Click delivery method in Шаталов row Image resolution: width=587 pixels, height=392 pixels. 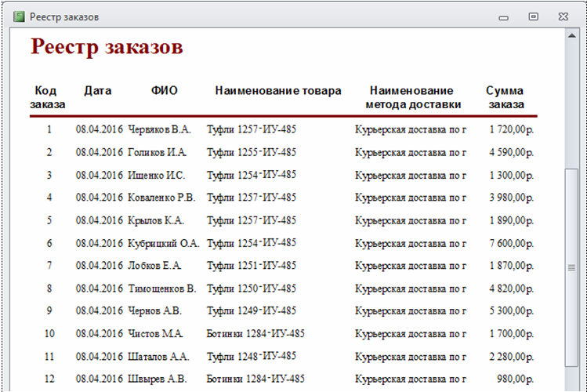(411, 357)
